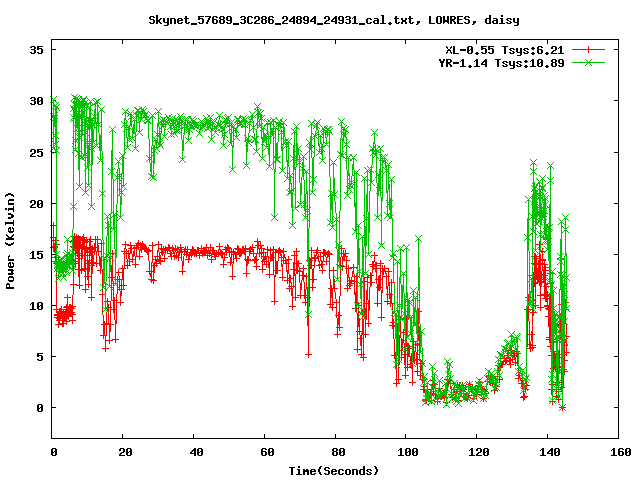Click the YR-1.14 Tsys:10.89 legend label

(x=501, y=63)
